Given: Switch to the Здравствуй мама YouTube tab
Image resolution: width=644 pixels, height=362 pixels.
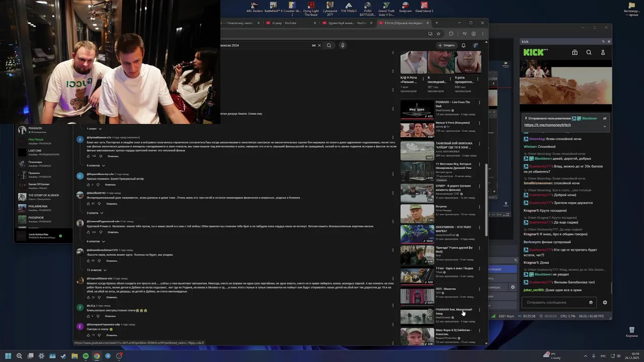Looking at the screenshot, I should (x=347, y=23).
